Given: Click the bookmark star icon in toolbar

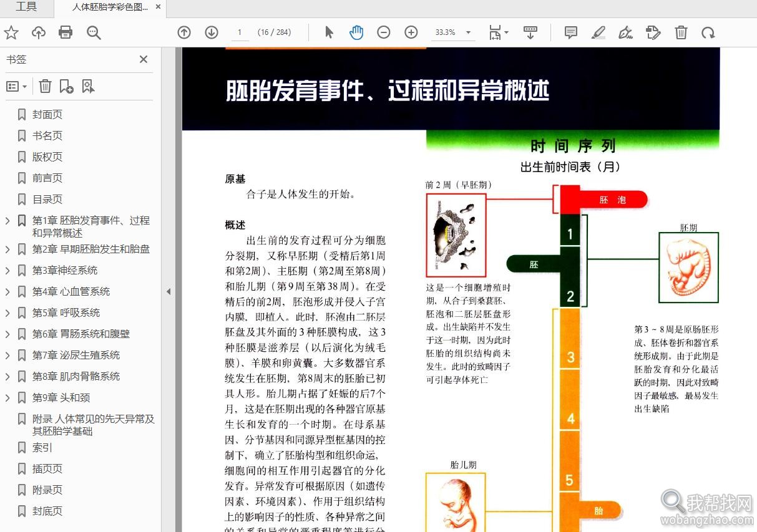Looking at the screenshot, I should (x=11, y=32).
